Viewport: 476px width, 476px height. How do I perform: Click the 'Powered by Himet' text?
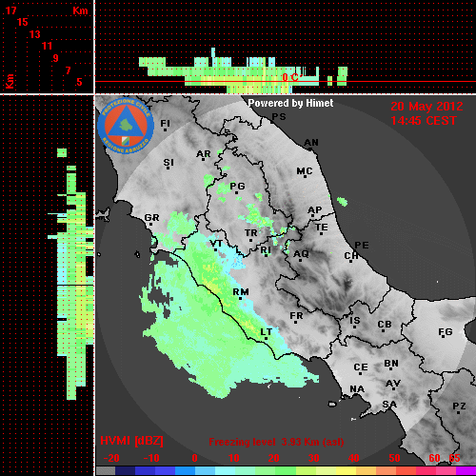[290, 103]
